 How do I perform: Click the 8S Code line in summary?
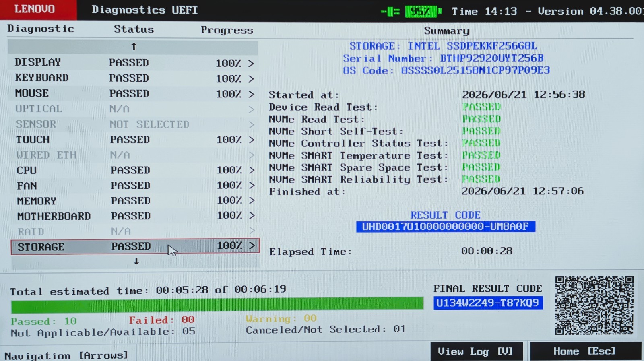click(x=446, y=70)
